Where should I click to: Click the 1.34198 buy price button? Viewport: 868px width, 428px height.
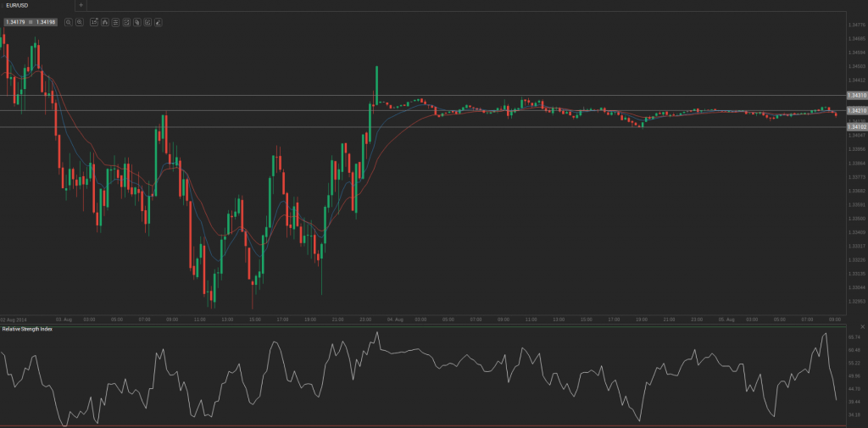[46, 21]
